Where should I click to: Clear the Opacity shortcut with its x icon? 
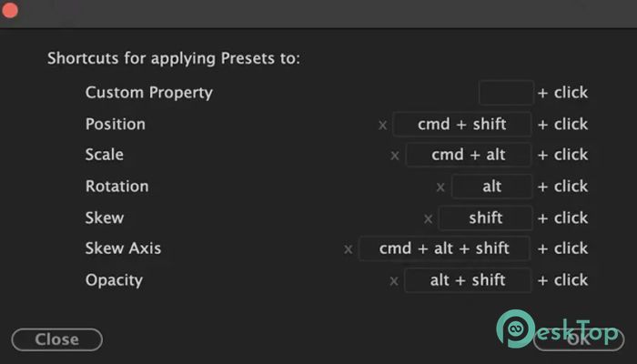coord(394,281)
